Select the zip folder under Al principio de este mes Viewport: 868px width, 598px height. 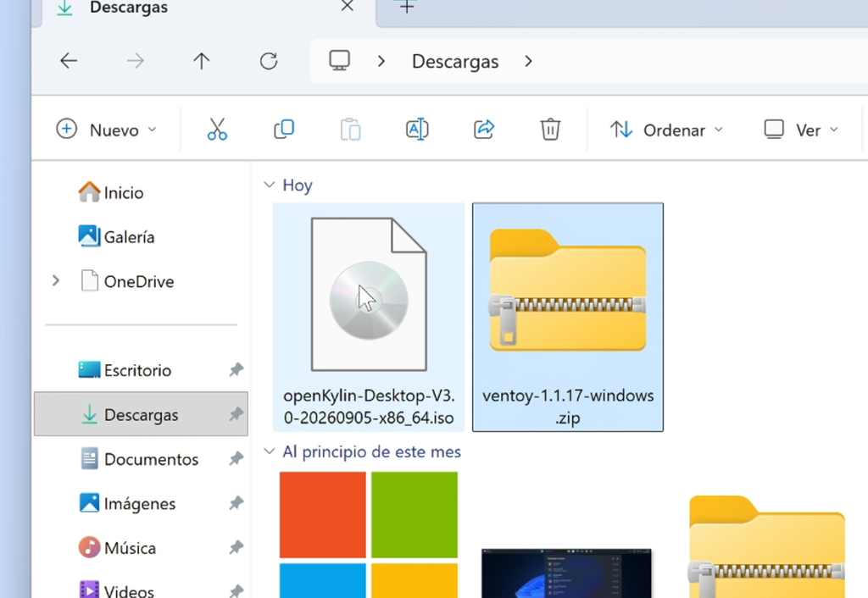[x=766, y=546]
